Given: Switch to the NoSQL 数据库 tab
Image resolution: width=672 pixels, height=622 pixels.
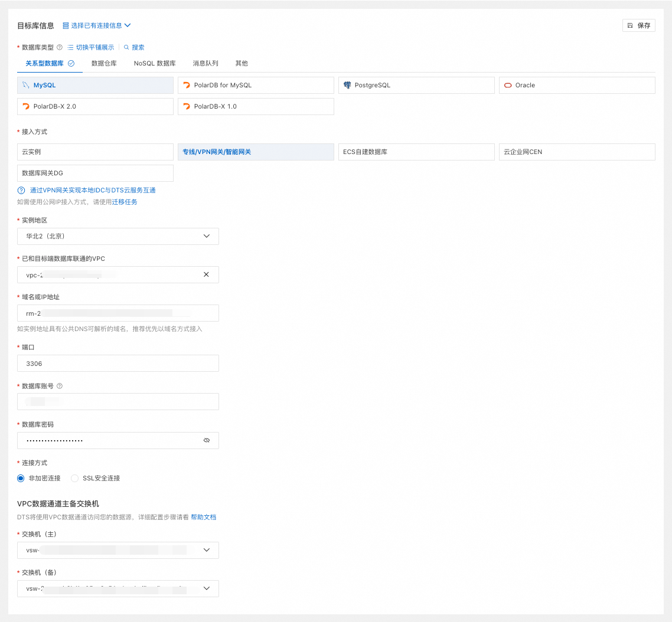Looking at the screenshot, I should click(155, 63).
